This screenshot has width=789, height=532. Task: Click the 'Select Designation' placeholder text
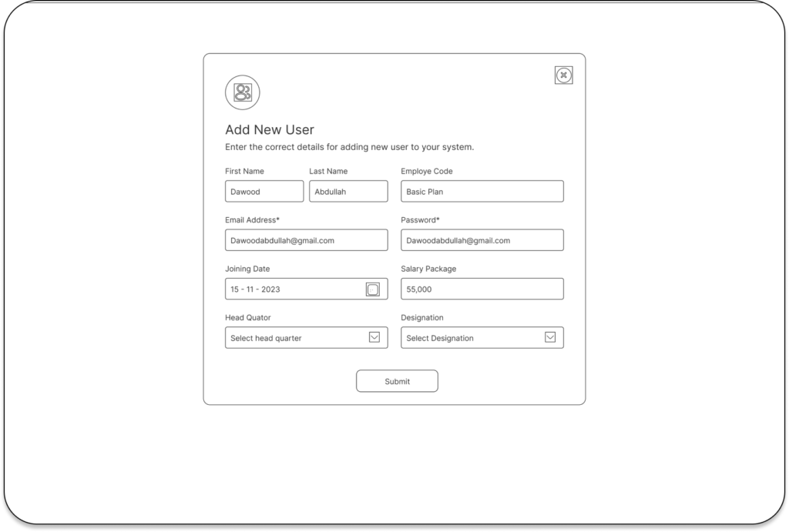[440, 338]
